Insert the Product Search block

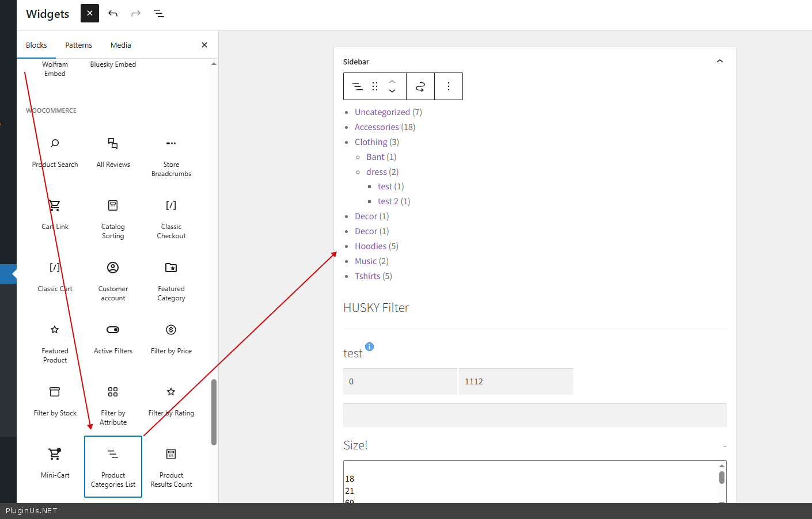(x=55, y=152)
